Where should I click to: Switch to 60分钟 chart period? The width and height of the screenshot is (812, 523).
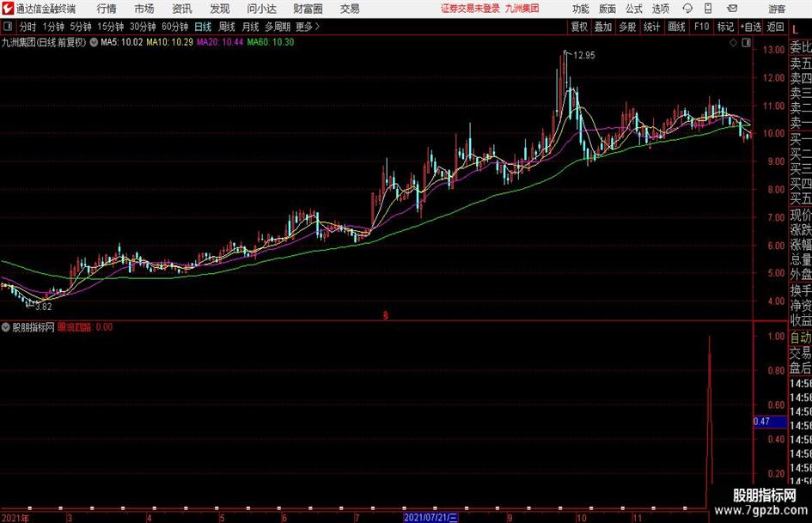pyautogui.click(x=174, y=27)
